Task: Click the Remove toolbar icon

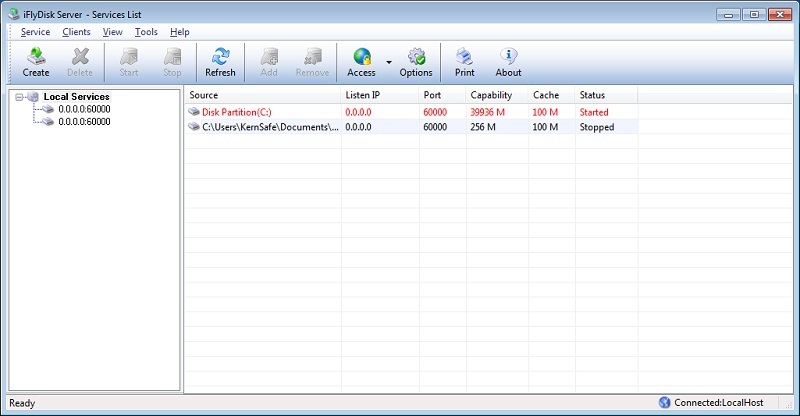Action: pos(312,62)
